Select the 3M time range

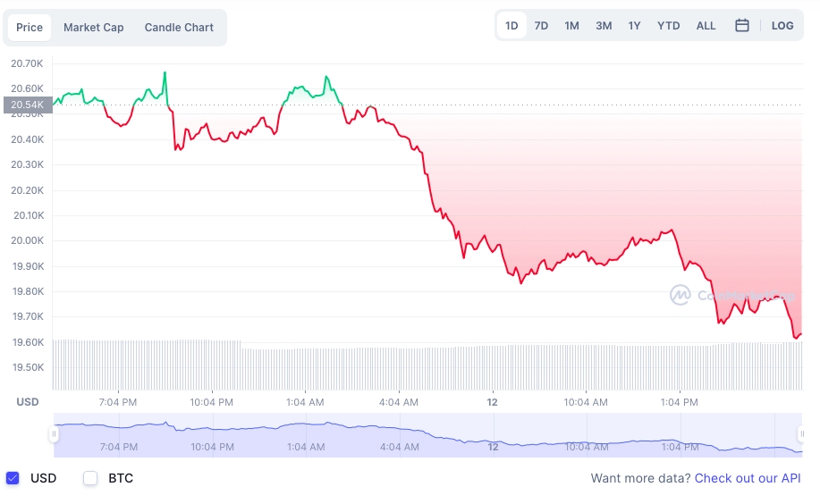pos(604,26)
